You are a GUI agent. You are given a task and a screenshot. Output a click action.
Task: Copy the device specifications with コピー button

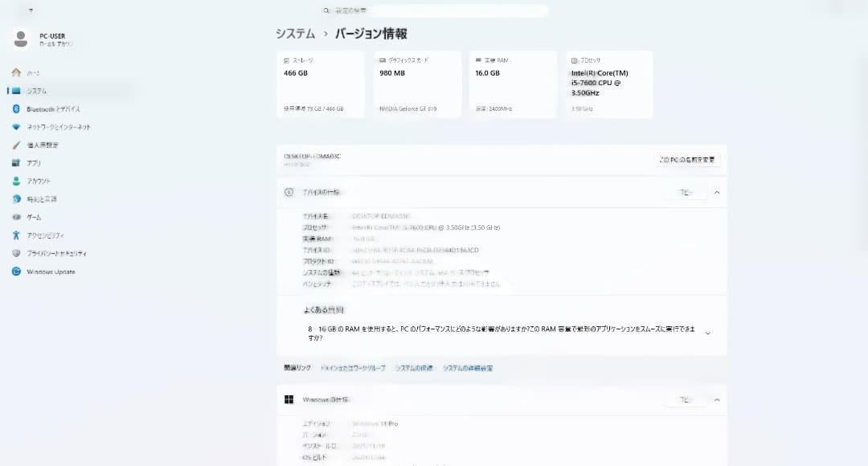click(x=685, y=193)
